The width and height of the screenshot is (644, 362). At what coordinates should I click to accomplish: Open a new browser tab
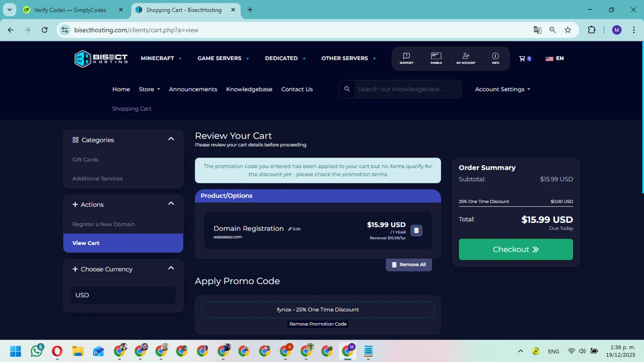250,10
